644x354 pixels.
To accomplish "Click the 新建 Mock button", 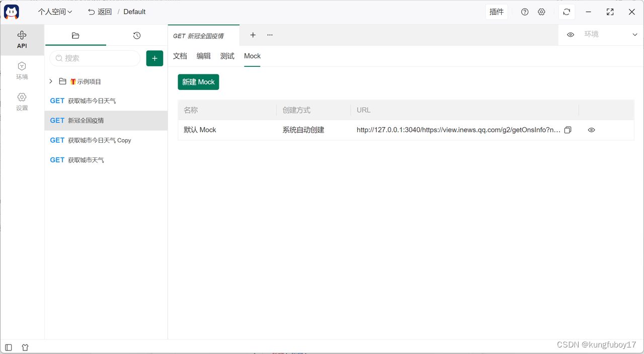I will coord(199,82).
